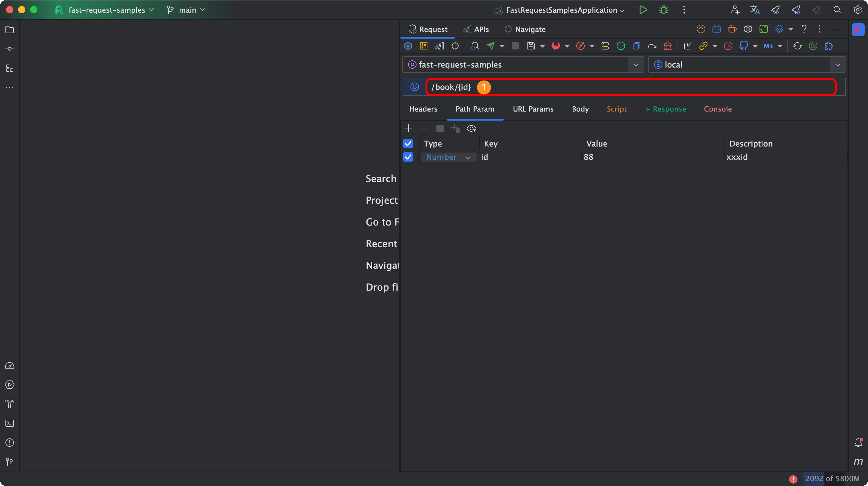
Task: Uncheck the id parameter row checkbox
Action: click(x=408, y=157)
